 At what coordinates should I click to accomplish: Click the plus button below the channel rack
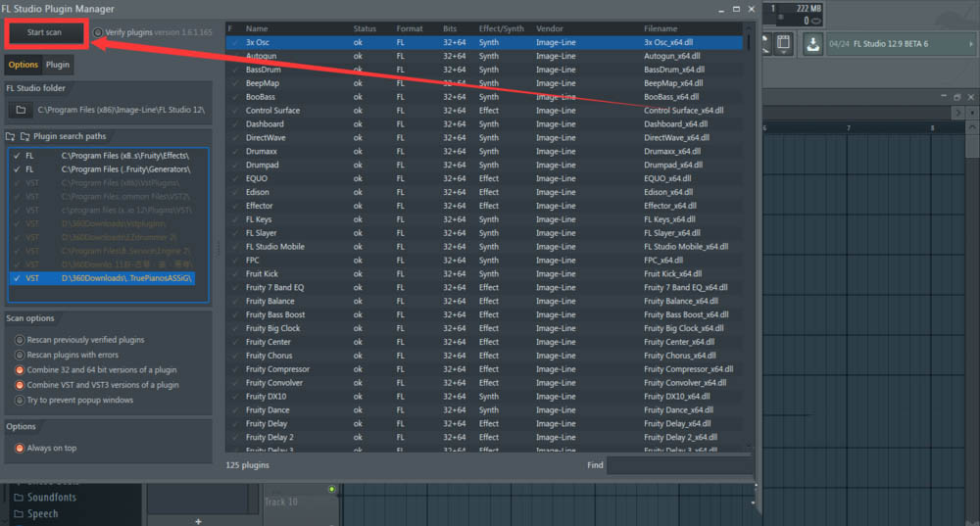click(x=198, y=522)
